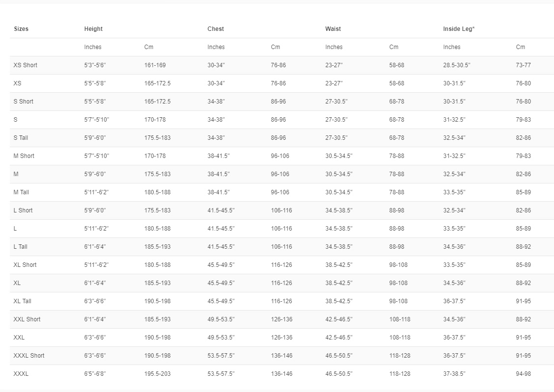
Task: Select the XXXL size row label
Action: 21,374
